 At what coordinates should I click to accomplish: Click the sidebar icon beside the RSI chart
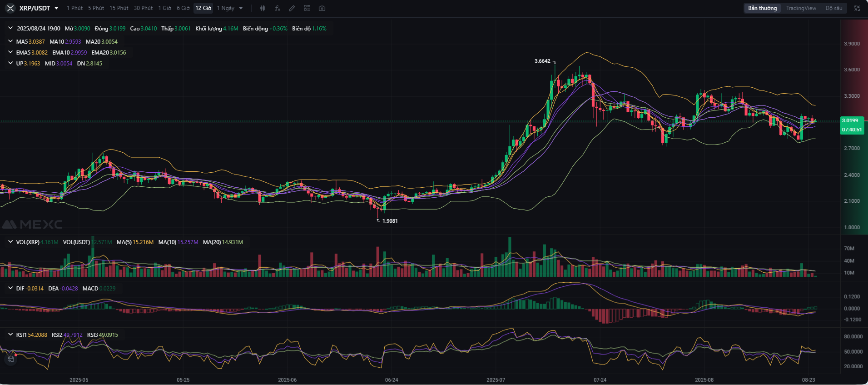[x=10, y=359]
